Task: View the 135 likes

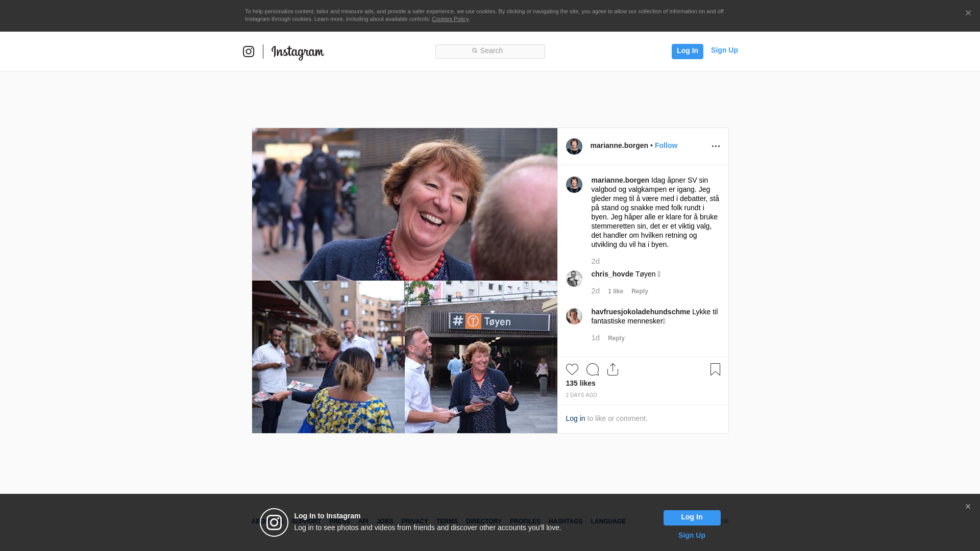Action: click(580, 383)
